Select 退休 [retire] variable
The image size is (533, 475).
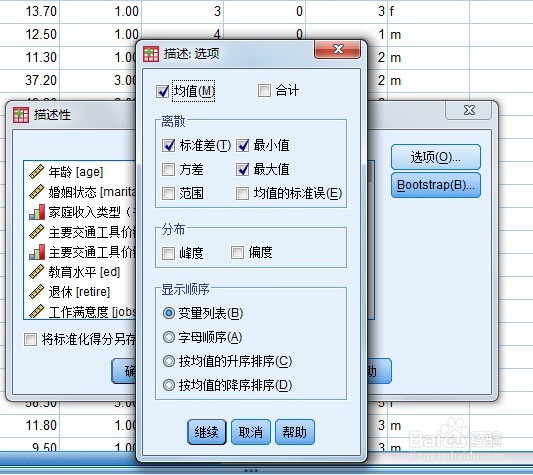81,292
